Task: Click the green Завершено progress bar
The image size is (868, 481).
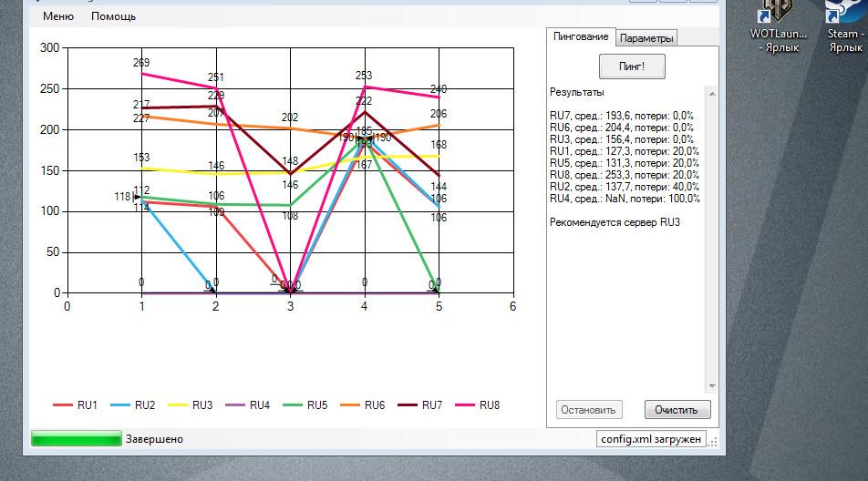Action: [x=77, y=439]
